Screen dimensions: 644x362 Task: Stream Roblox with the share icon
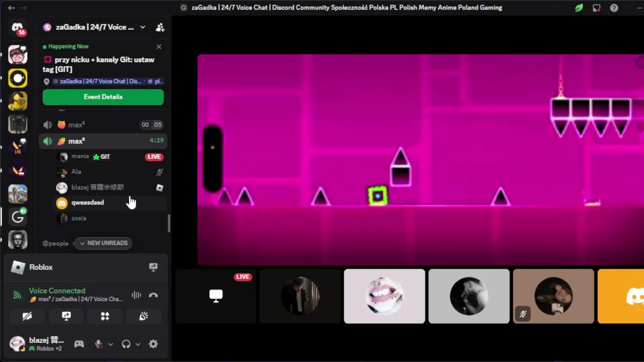(153, 267)
